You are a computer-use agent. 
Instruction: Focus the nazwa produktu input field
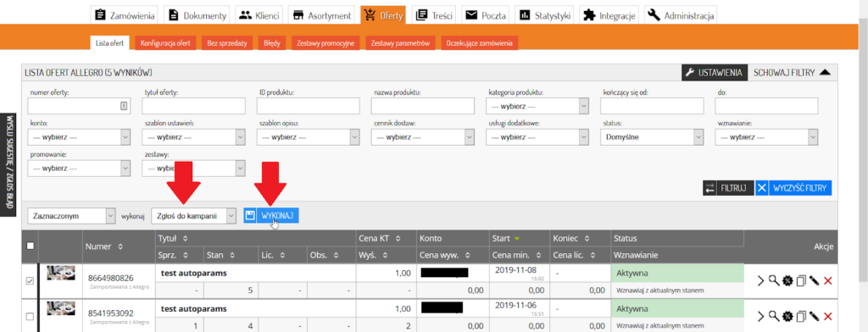click(423, 106)
